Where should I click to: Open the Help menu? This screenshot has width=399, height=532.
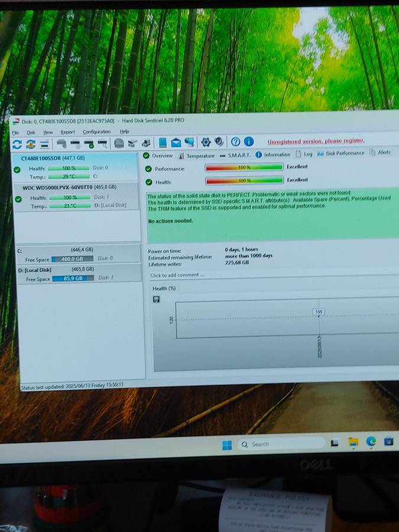coord(124,131)
